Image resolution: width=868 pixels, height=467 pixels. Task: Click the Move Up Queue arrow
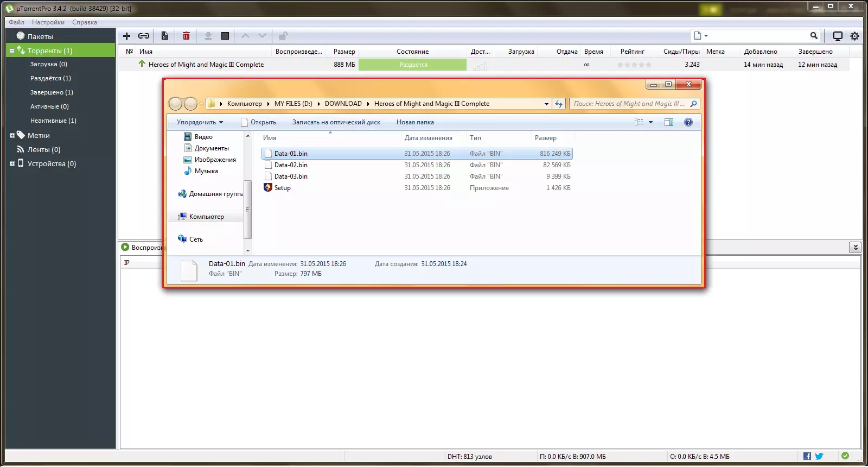click(245, 36)
